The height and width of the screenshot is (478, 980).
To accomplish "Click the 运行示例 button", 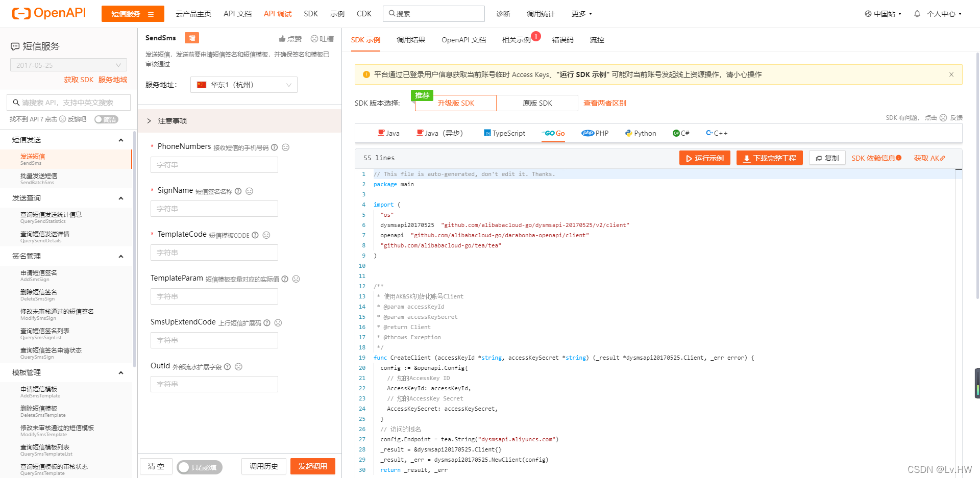I will pos(704,158).
